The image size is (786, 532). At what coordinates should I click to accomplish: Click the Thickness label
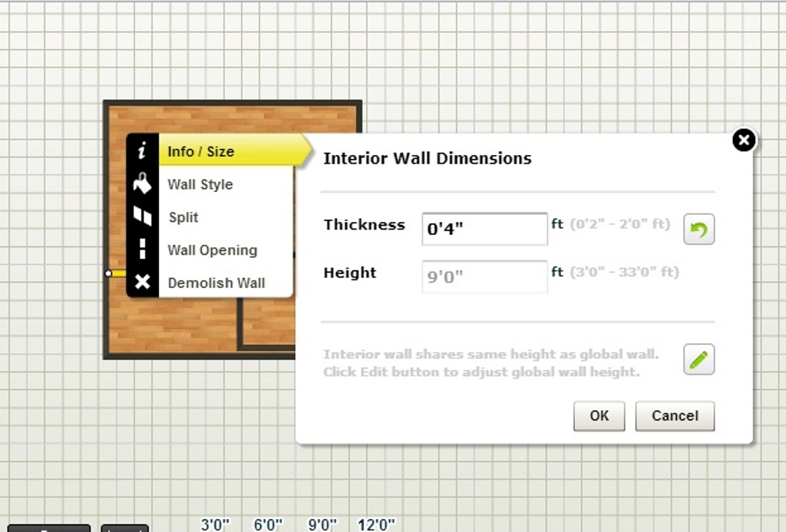pos(365,225)
